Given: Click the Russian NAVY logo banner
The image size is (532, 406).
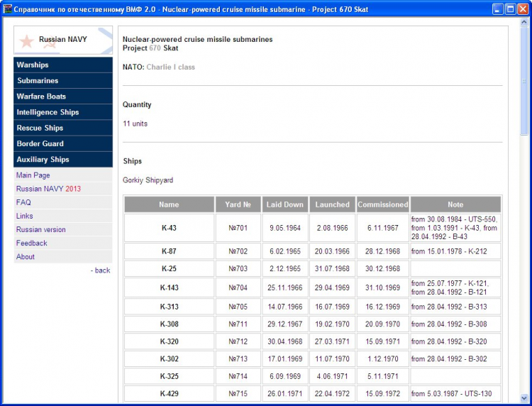Looking at the screenshot, I should pos(63,40).
